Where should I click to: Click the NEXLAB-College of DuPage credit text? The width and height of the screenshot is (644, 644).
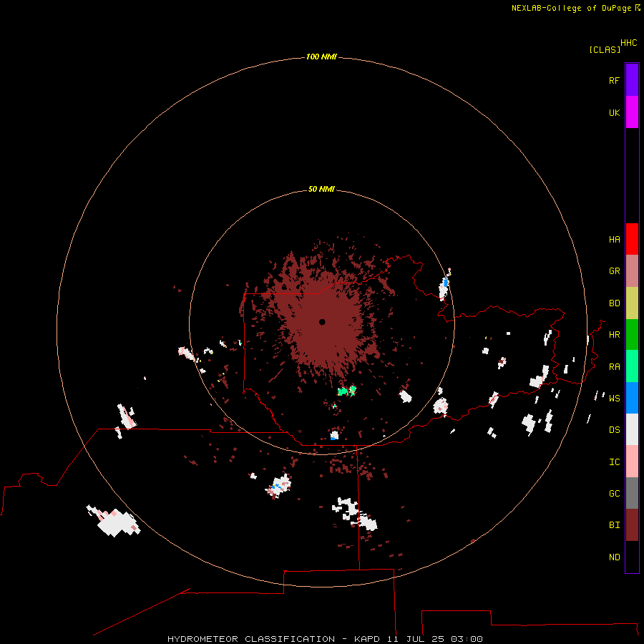pos(571,8)
